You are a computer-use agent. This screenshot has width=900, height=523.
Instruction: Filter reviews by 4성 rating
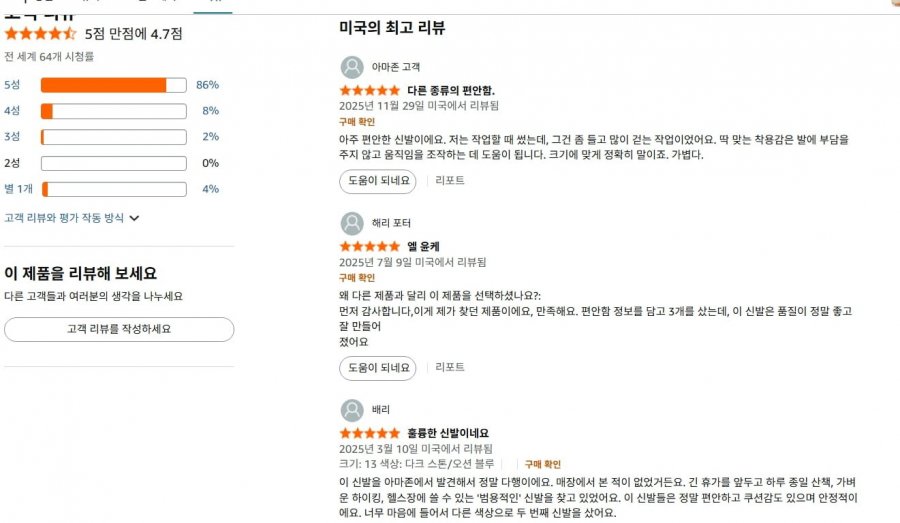[x=12, y=111]
